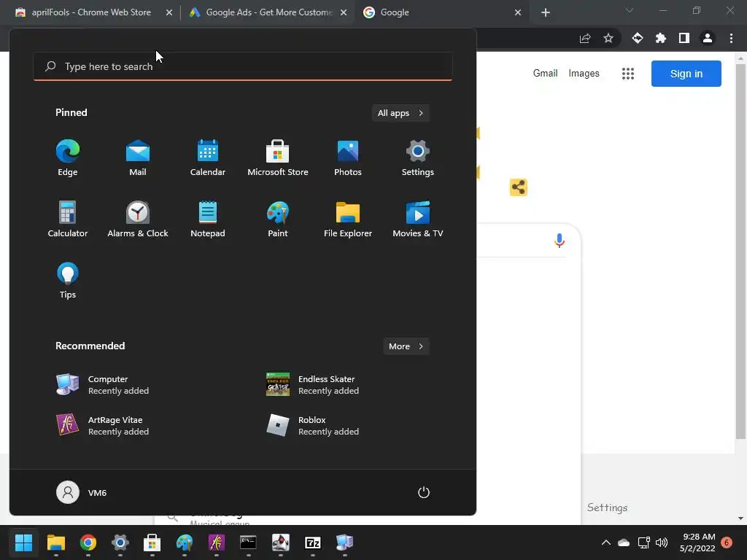747x560 pixels.
Task: Open the Calendar app
Action: point(208,158)
